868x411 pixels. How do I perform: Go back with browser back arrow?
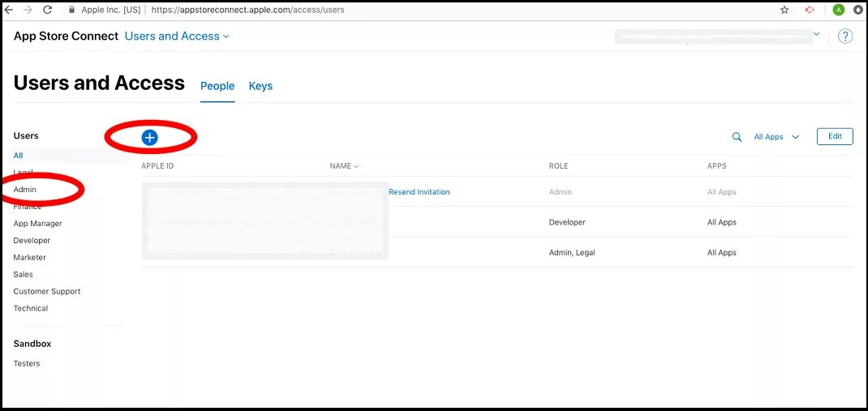coord(9,10)
